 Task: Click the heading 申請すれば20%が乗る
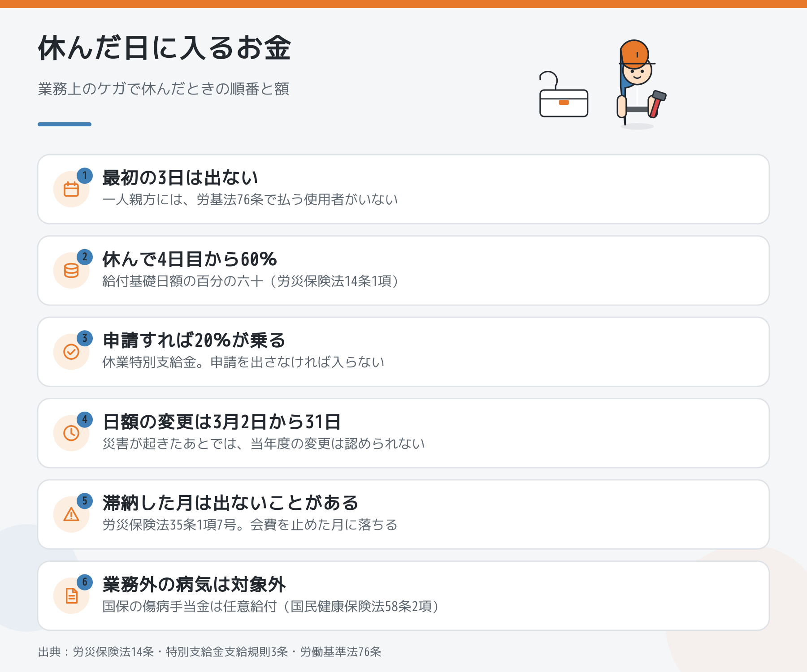194,340
